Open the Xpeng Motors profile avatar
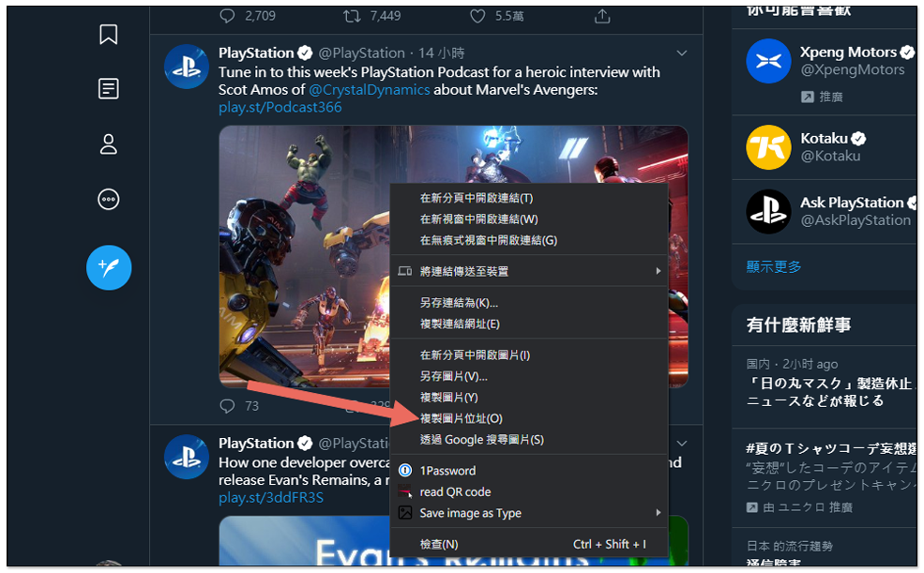924x573 pixels. 768,61
